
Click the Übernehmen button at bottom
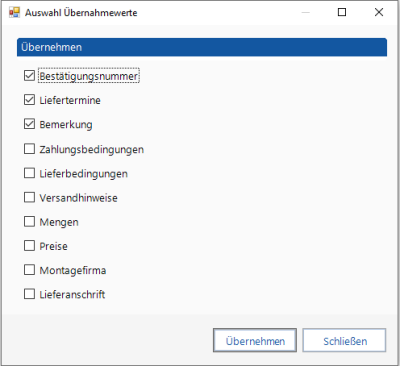[255, 340]
